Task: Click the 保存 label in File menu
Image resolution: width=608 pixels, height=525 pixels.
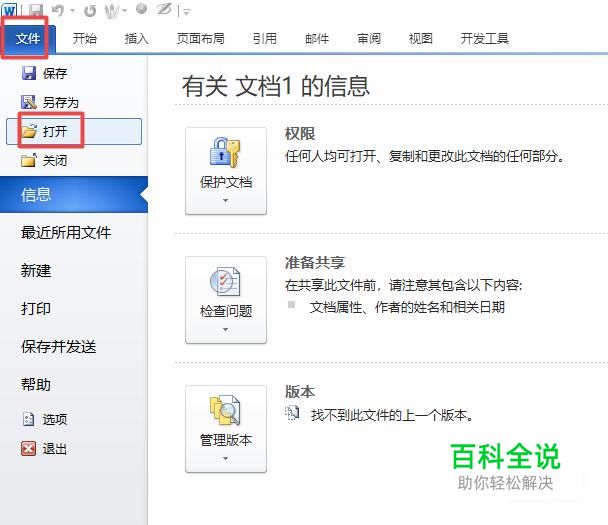Action: point(55,73)
